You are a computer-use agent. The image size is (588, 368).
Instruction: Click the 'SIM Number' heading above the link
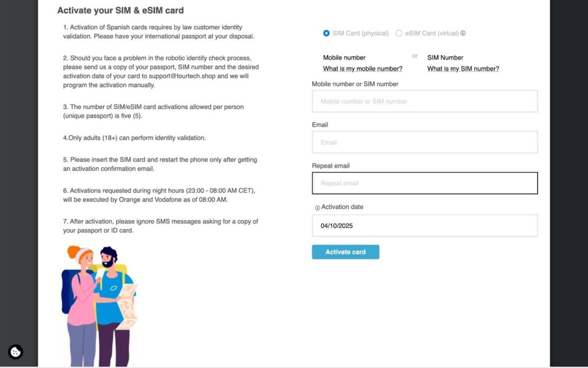click(445, 57)
